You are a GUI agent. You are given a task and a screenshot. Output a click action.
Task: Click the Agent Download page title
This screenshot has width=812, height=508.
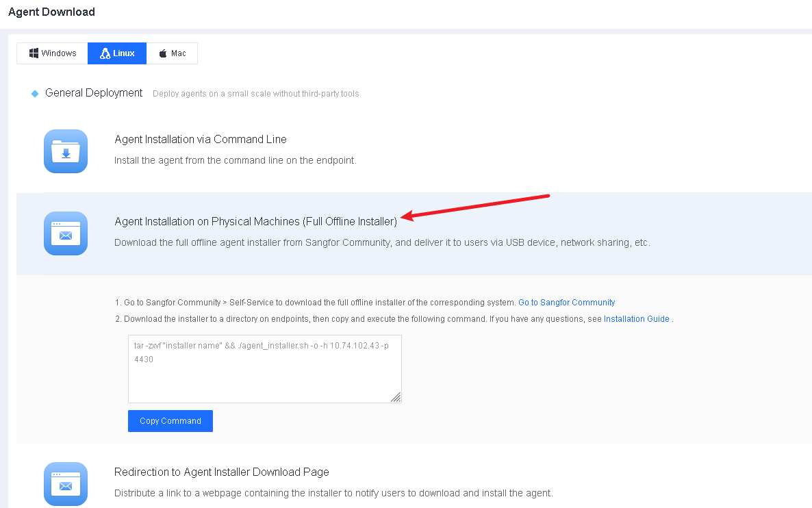[51, 12]
